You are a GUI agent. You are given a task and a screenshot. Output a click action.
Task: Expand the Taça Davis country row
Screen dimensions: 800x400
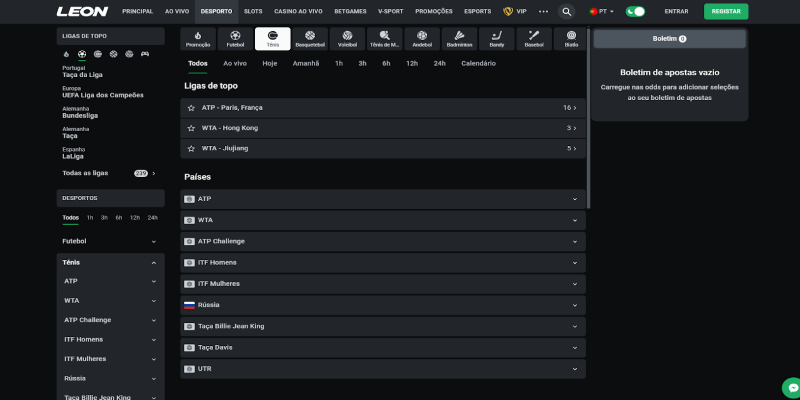[x=383, y=347]
